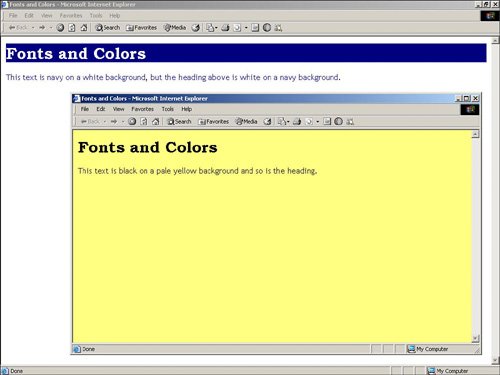This screenshot has width=500, height=375.
Task: Click Windows logo throbber in front window
Action: click(x=470, y=109)
